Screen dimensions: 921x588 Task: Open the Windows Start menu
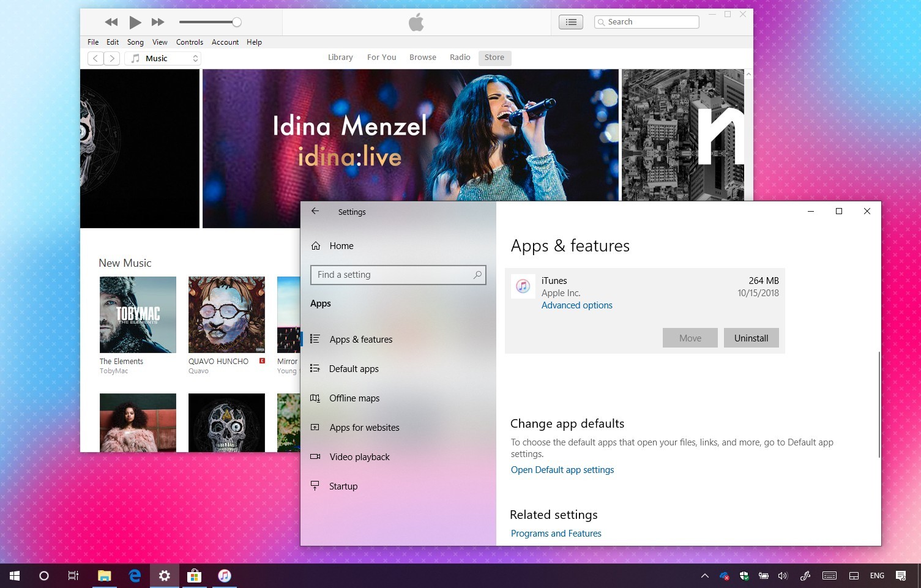pyautogui.click(x=15, y=576)
